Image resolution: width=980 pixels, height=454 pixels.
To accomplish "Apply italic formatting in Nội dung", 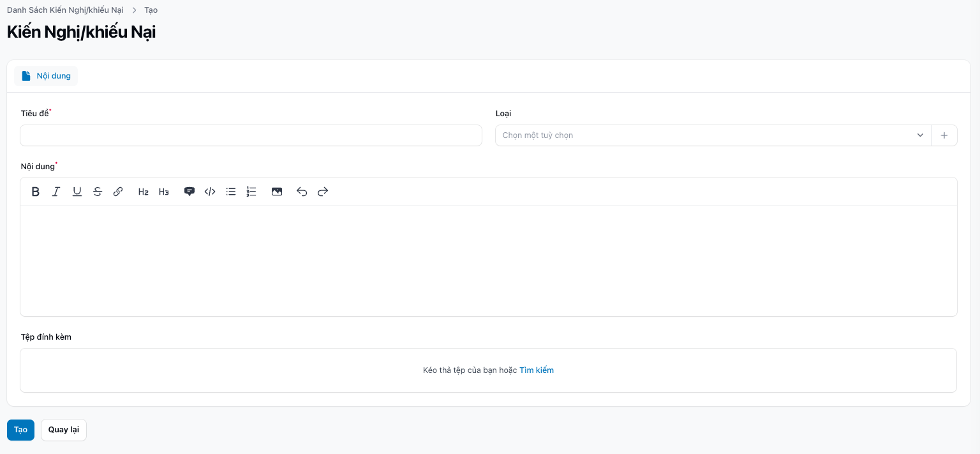I will pos(56,192).
